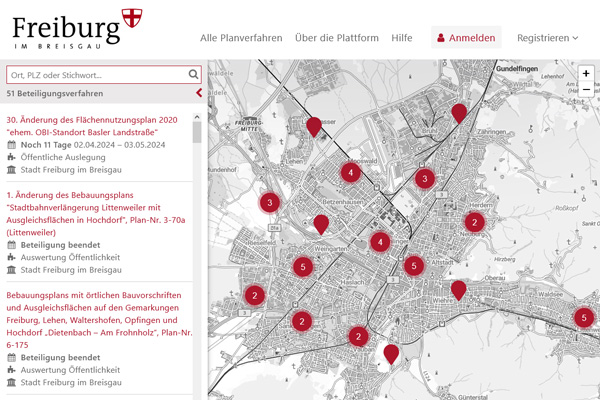
Task: Open Alle Planverfahren menu item
Action: (x=241, y=38)
